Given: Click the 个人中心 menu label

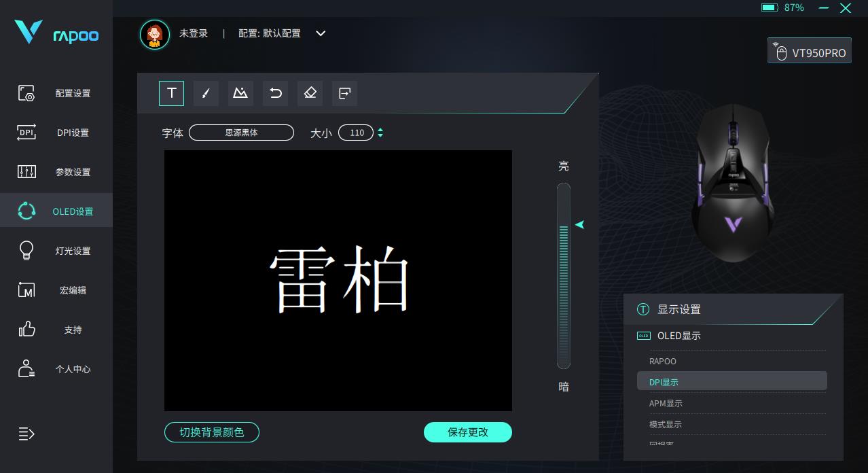Looking at the screenshot, I should click(x=73, y=369).
